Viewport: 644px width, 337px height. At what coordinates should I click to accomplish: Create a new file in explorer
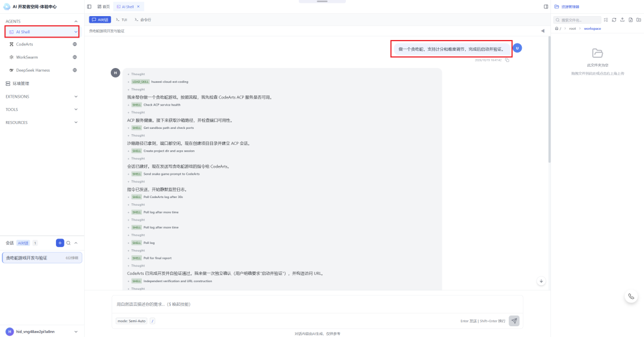coord(630,20)
